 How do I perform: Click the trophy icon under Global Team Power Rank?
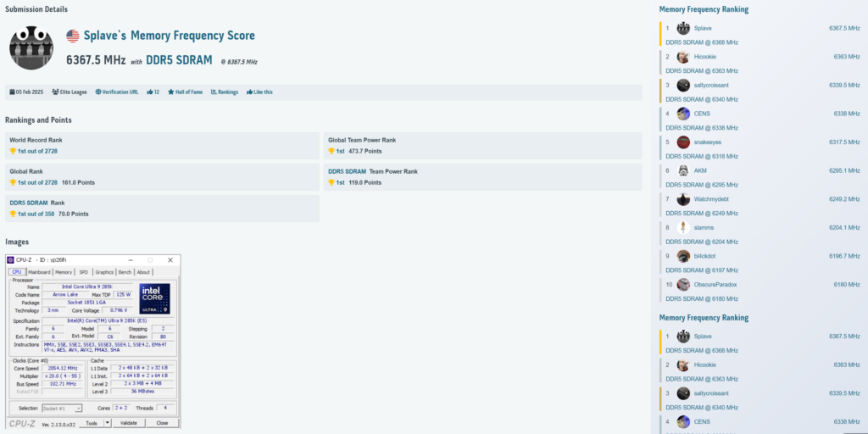click(331, 151)
